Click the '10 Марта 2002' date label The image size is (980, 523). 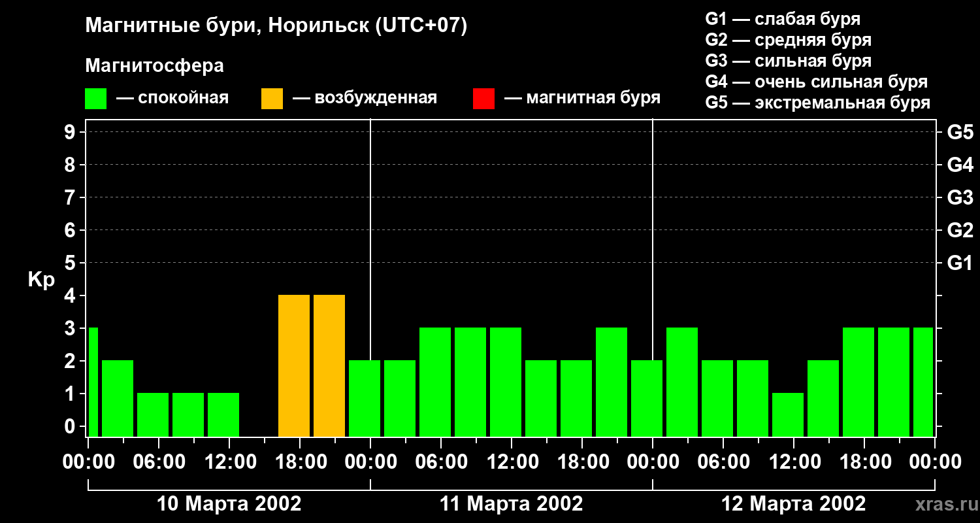pyautogui.click(x=229, y=503)
